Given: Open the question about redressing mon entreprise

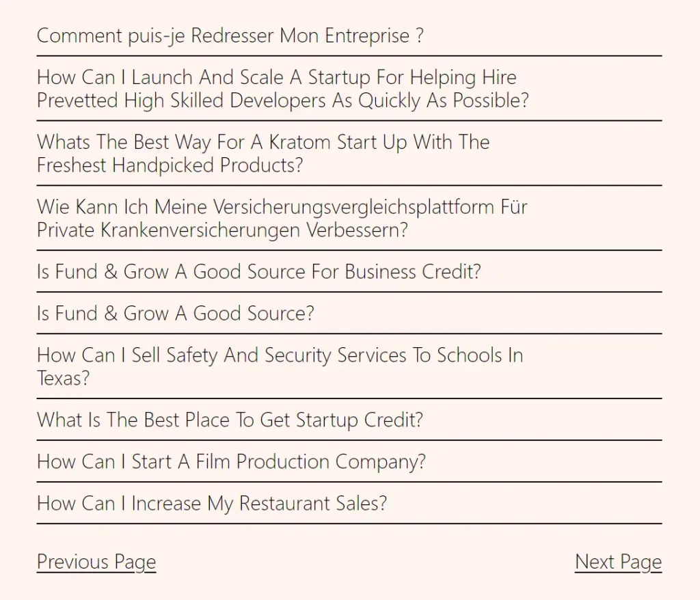Looking at the screenshot, I should tap(230, 36).
